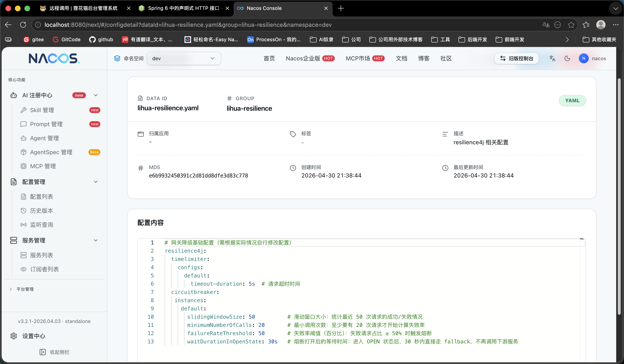The height and width of the screenshot is (364, 624).
Task: Open the browser more options menu
Action: tap(616, 25)
